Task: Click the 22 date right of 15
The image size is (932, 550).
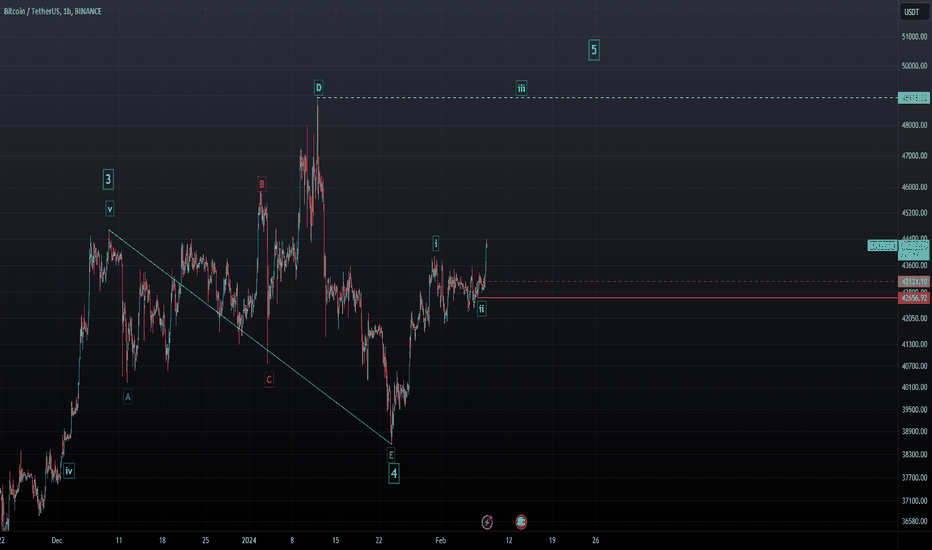Action: click(x=379, y=540)
